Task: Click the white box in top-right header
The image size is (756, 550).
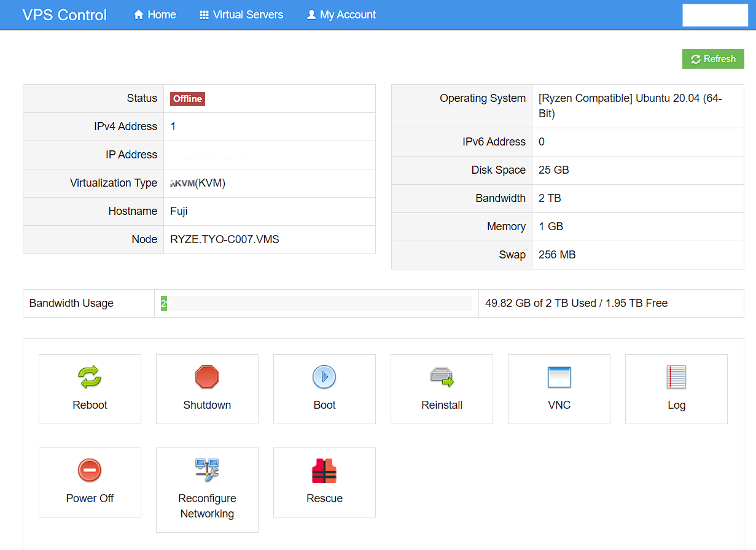Action: pyautogui.click(x=715, y=15)
